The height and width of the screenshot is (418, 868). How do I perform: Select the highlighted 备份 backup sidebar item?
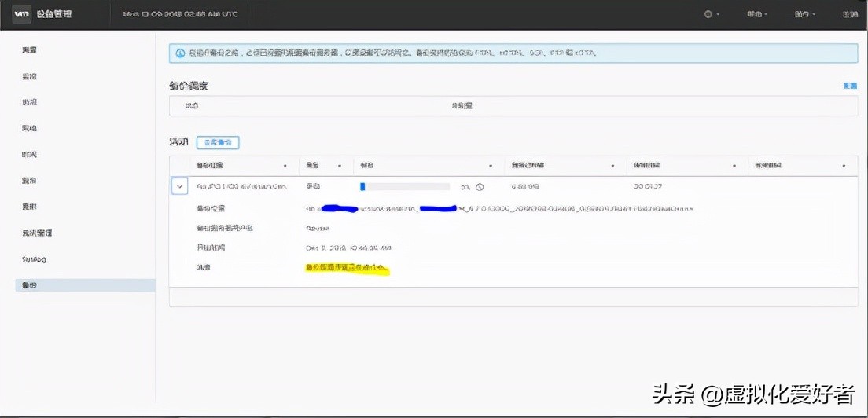(x=85, y=284)
